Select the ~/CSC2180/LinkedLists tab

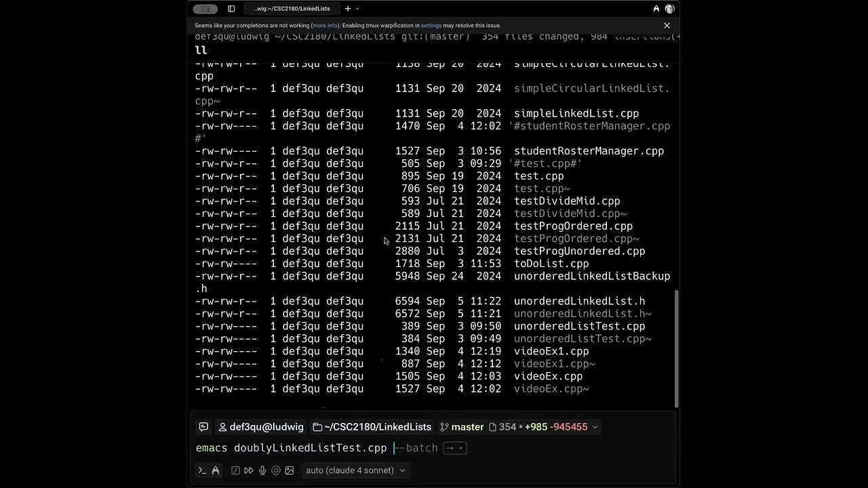292,9
